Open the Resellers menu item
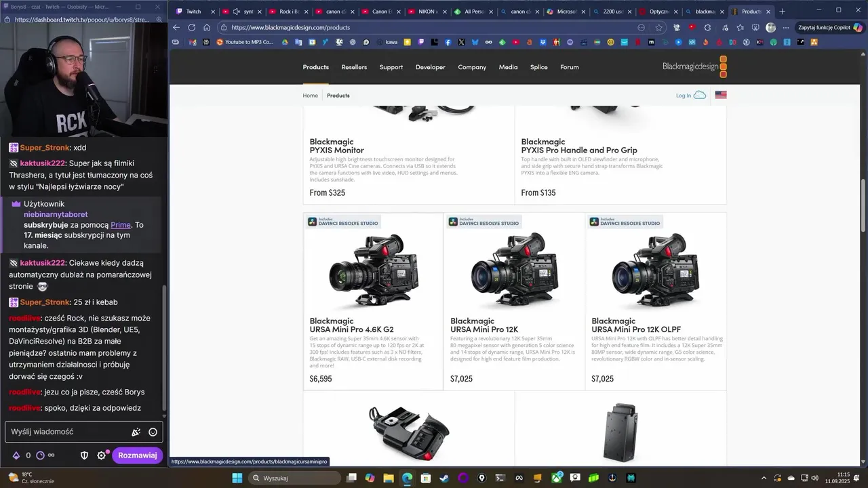 354,67
